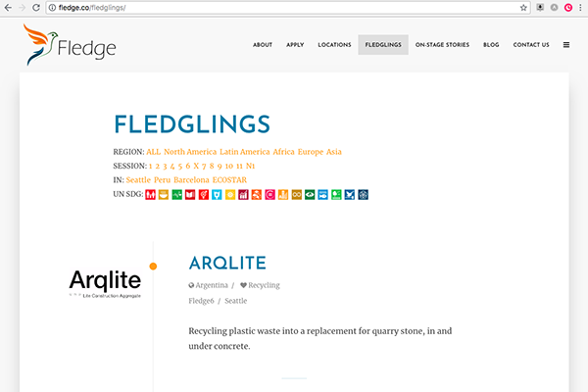The image size is (588, 392).
Task: Filter by SDG 11 Sustainable Cities icon
Action: click(283, 195)
